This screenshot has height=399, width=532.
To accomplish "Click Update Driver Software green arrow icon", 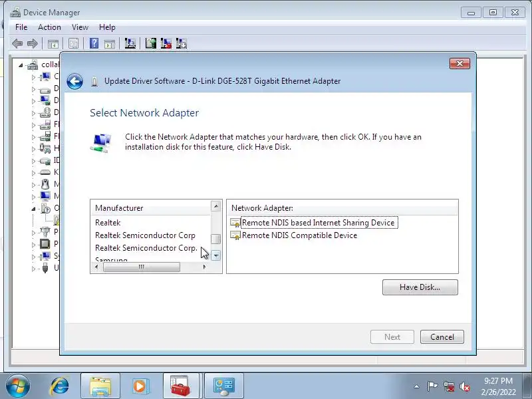I will pyautogui.click(x=151, y=43).
